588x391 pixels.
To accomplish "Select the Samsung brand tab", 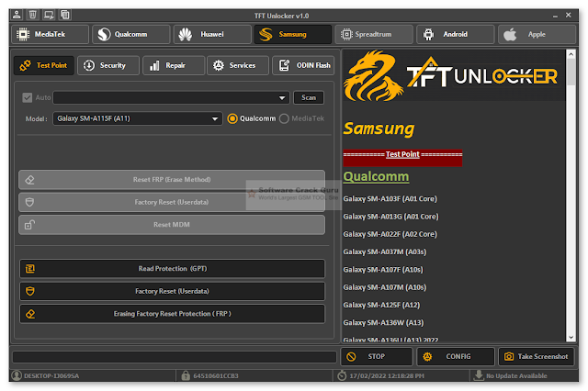I will [293, 35].
